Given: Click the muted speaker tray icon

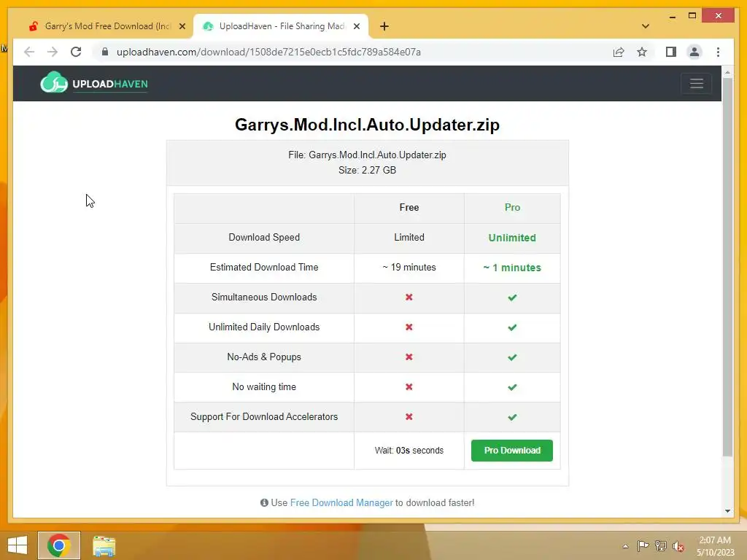Looking at the screenshot, I should click(x=678, y=546).
